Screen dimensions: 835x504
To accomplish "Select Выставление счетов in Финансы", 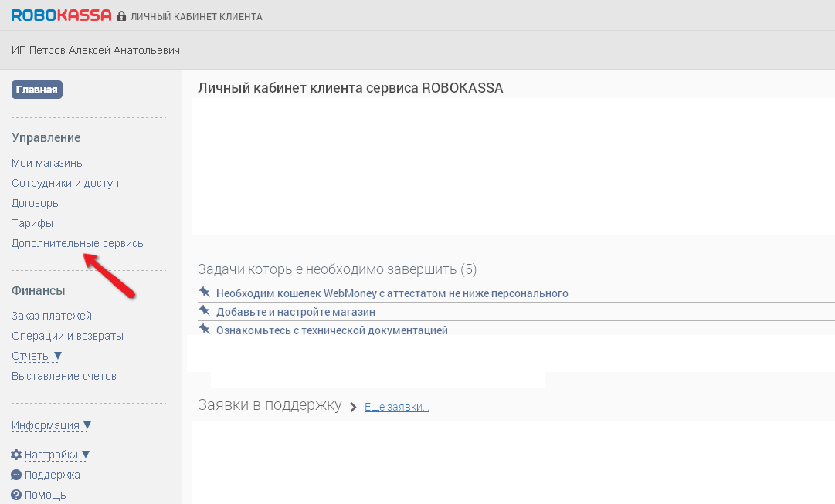I will tap(63, 376).
